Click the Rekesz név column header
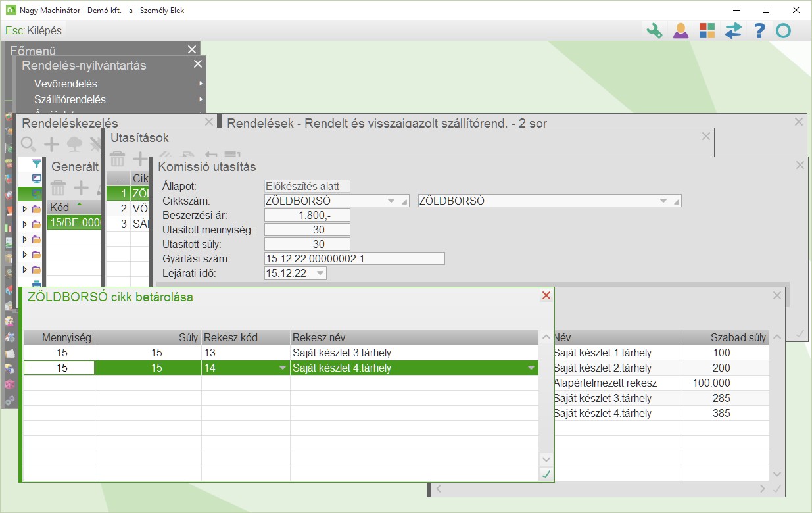Image resolution: width=812 pixels, height=513 pixels. [x=414, y=338]
